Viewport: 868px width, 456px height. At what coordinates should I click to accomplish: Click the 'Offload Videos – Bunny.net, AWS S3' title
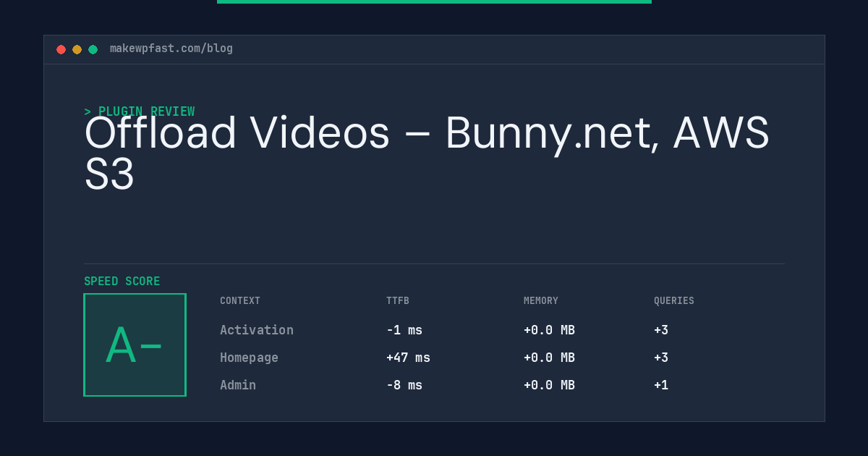pyautogui.click(x=427, y=153)
